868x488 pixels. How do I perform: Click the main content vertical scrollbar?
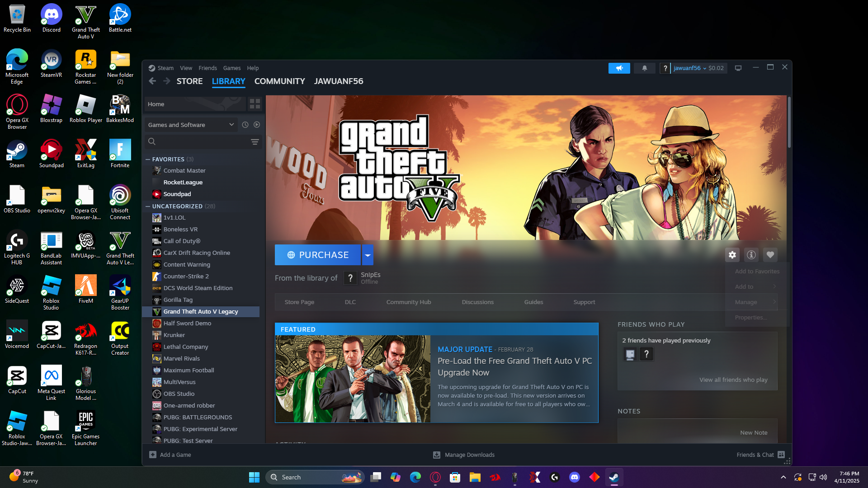coord(789,122)
